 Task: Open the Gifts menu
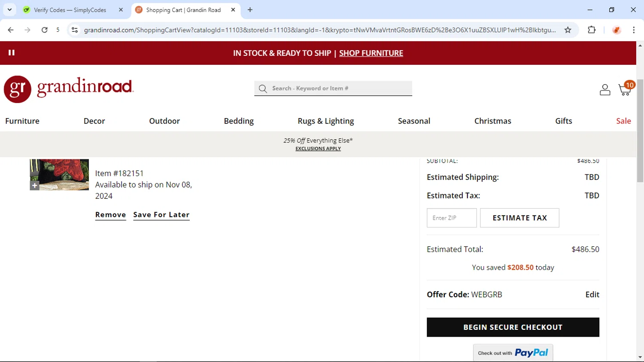click(564, 121)
